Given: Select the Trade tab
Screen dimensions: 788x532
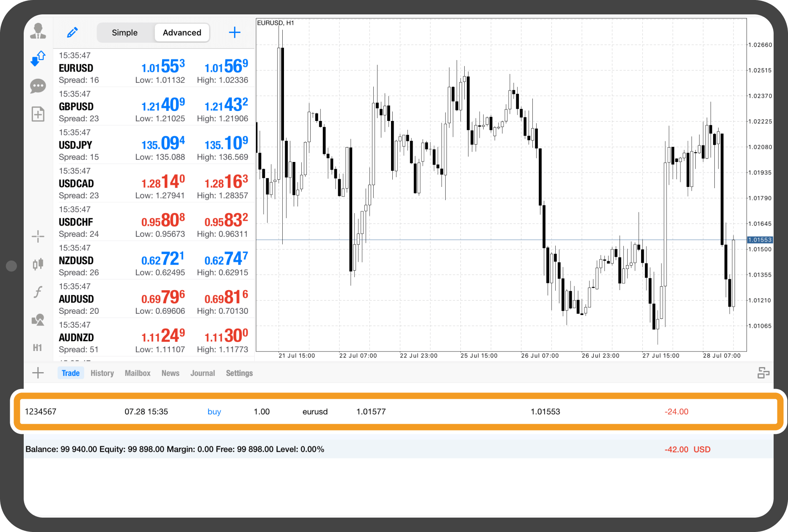Looking at the screenshot, I should point(71,373).
